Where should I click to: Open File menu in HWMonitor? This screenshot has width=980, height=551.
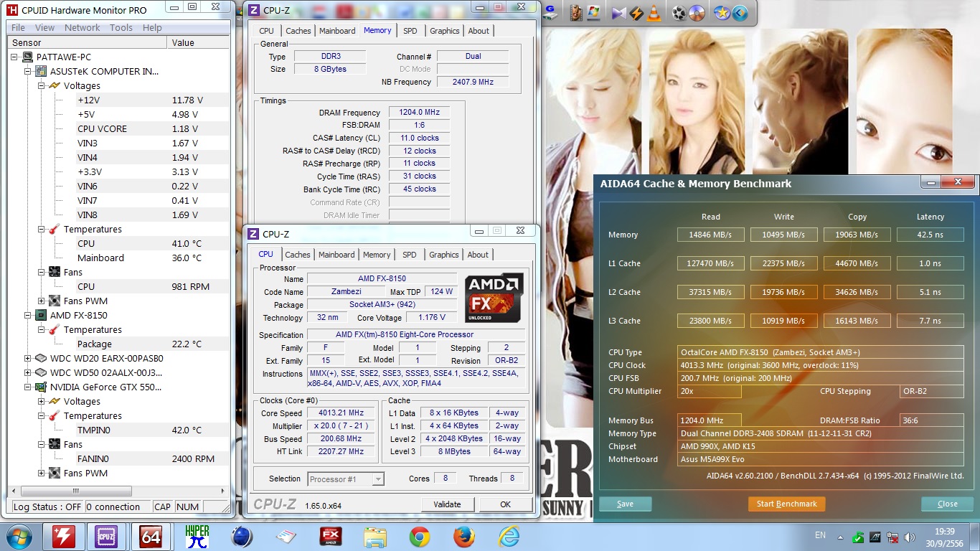(x=18, y=27)
